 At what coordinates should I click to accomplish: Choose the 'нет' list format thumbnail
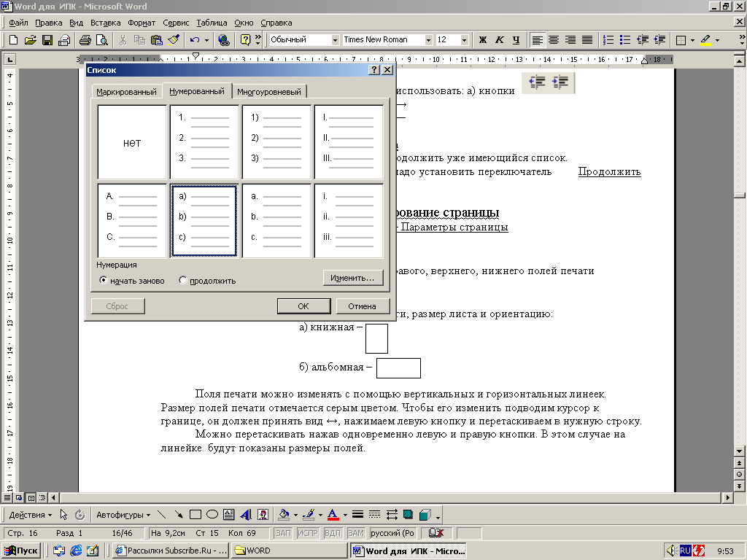click(132, 142)
